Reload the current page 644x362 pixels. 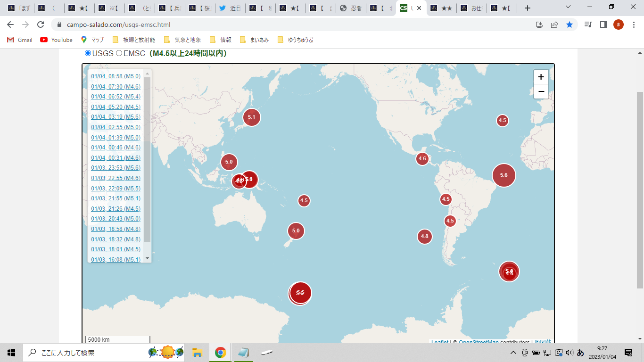coord(41,25)
